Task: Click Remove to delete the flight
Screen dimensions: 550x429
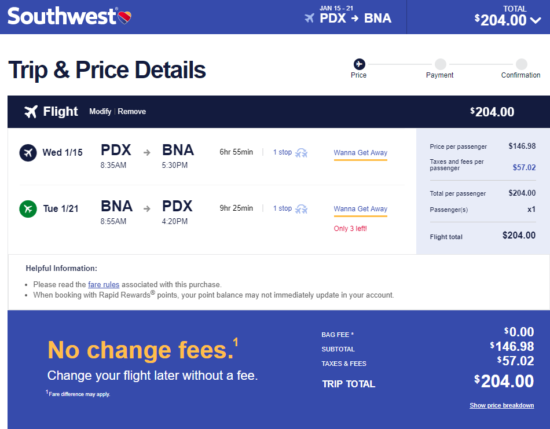Action: click(x=132, y=112)
